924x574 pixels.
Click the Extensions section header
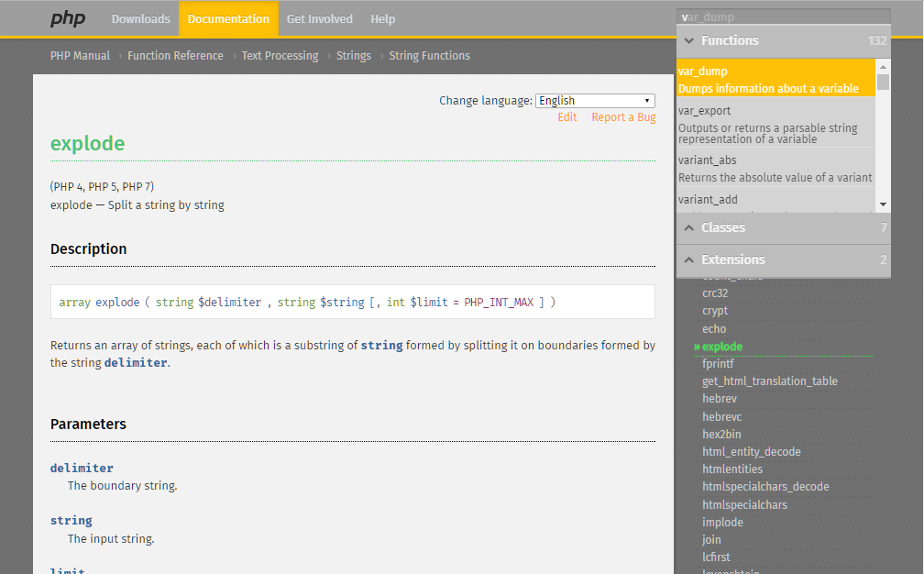coord(784,259)
